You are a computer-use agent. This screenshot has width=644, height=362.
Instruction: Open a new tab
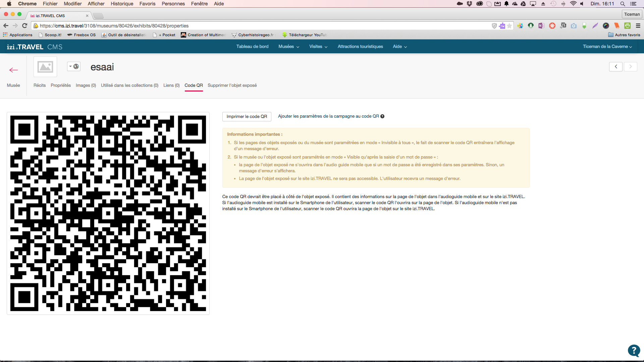click(98, 16)
